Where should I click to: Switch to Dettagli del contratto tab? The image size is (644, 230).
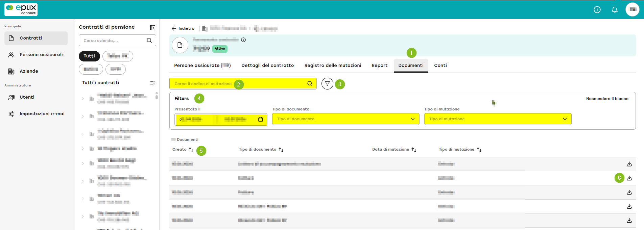pyautogui.click(x=267, y=66)
